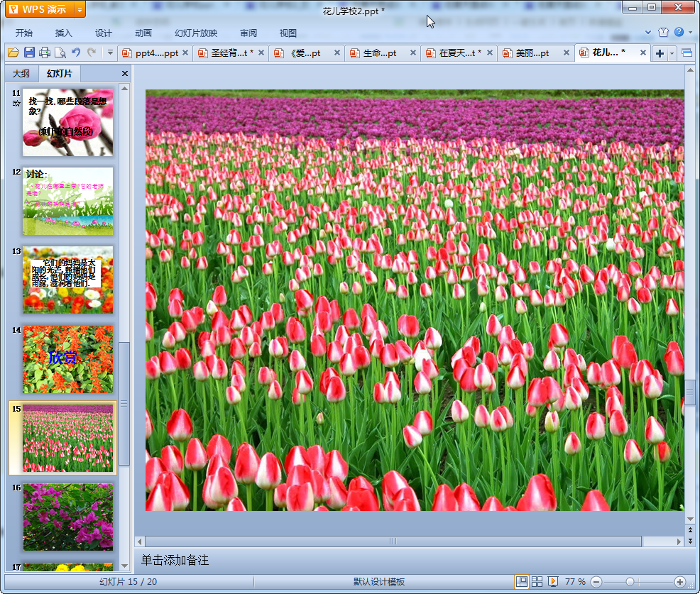The width and height of the screenshot is (700, 594).
Task: Select slide 14 thumbnail with 欣赏 text
Action: [x=67, y=359]
